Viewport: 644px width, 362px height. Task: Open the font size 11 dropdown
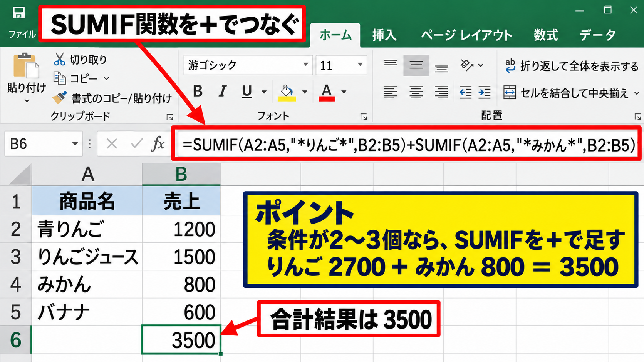(360, 65)
